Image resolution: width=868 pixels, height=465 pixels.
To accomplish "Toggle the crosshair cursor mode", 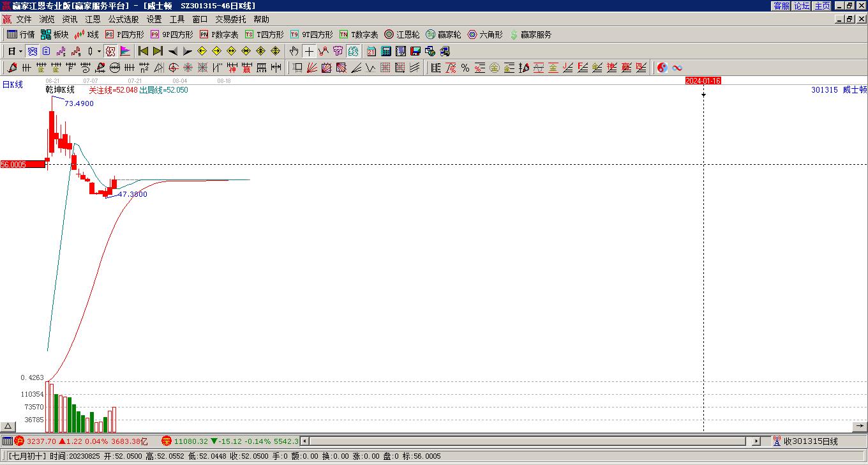I will 309,51.
